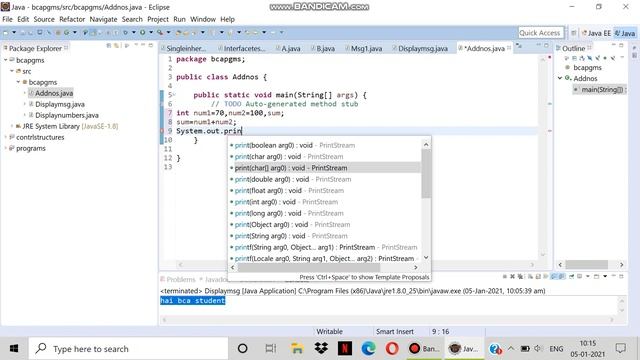Screen dimensions: 640x360
Task: Open Opera browser from the taskbar
Action: click(392, 349)
